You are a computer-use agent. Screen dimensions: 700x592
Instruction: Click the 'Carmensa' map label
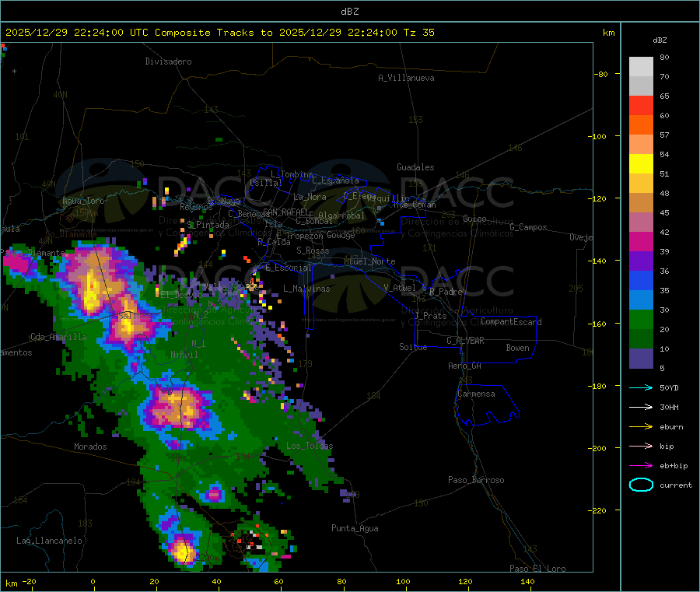pyautogui.click(x=476, y=394)
